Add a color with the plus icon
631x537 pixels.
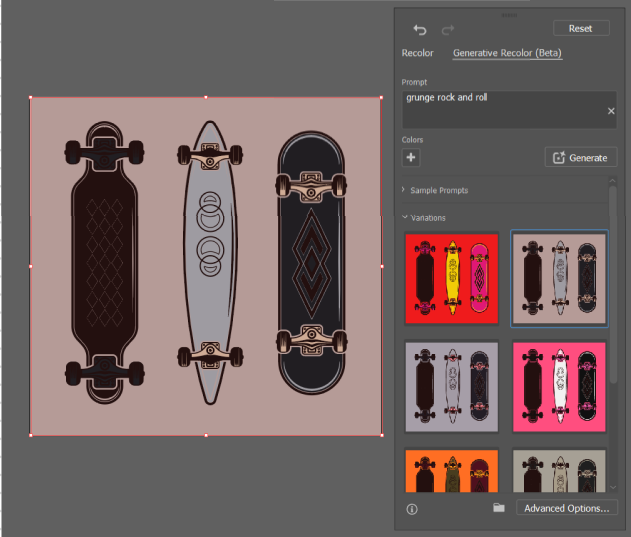[411, 157]
